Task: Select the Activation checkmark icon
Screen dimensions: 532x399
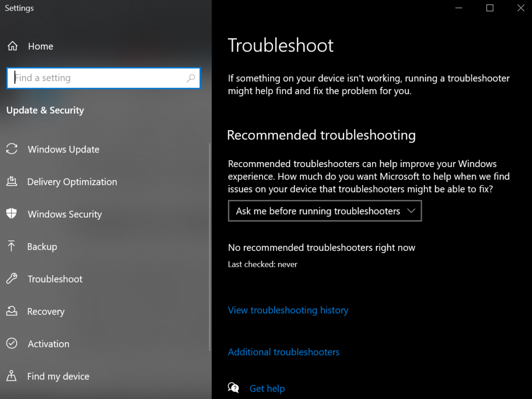Action: [12, 343]
